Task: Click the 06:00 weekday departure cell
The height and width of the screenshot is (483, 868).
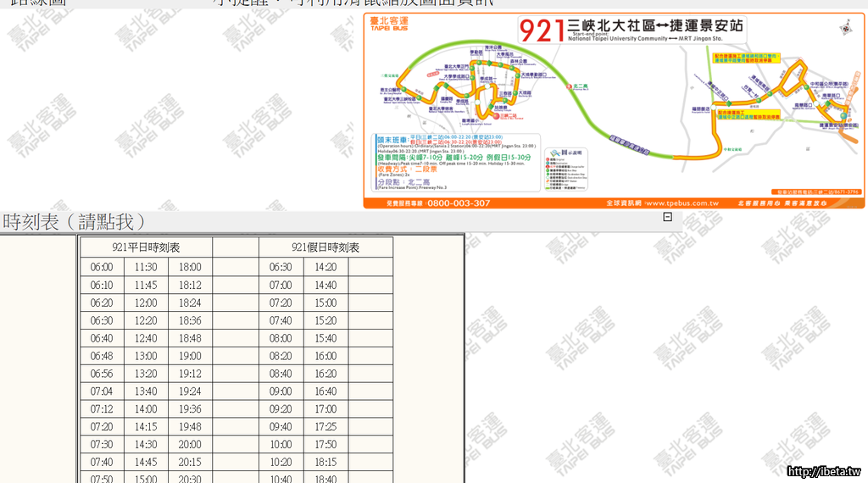Action: click(102, 267)
